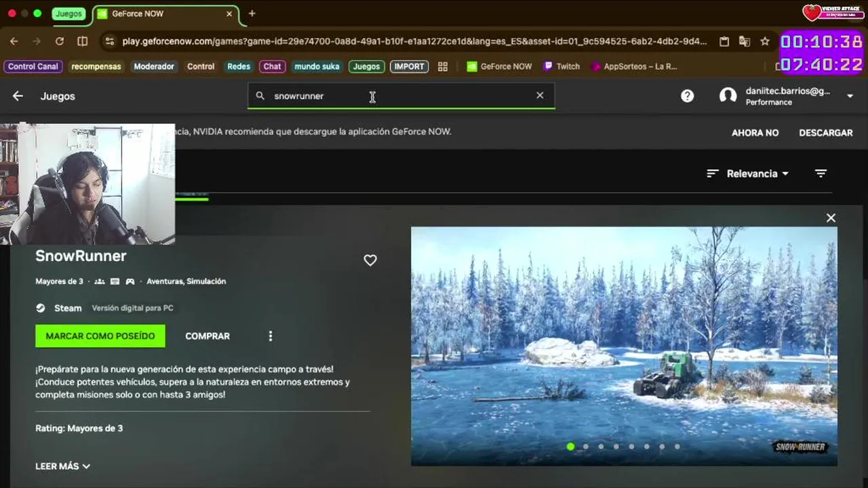Go back using the Juegos page arrow
The image size is (868, 488).
18,96
